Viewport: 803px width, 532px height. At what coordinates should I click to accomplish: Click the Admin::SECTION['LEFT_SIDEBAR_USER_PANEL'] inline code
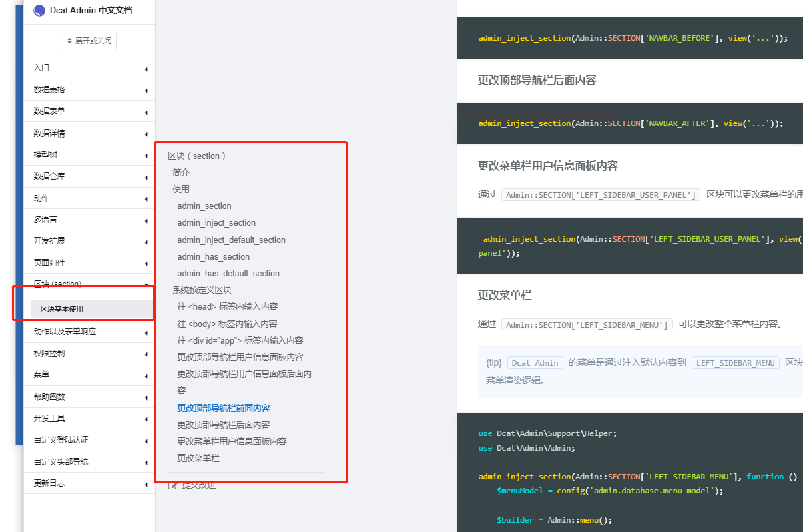[x=601, y=195]
